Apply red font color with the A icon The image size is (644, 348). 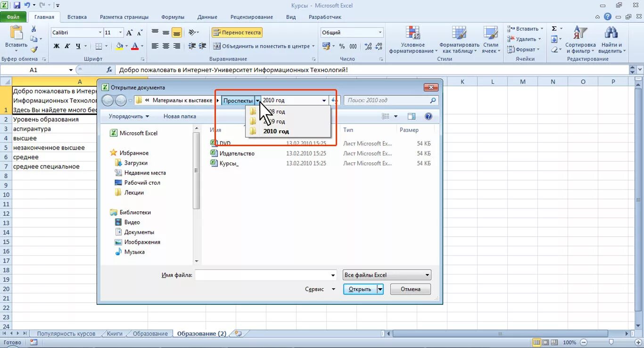pyautogui.click(x=135, y=46)
